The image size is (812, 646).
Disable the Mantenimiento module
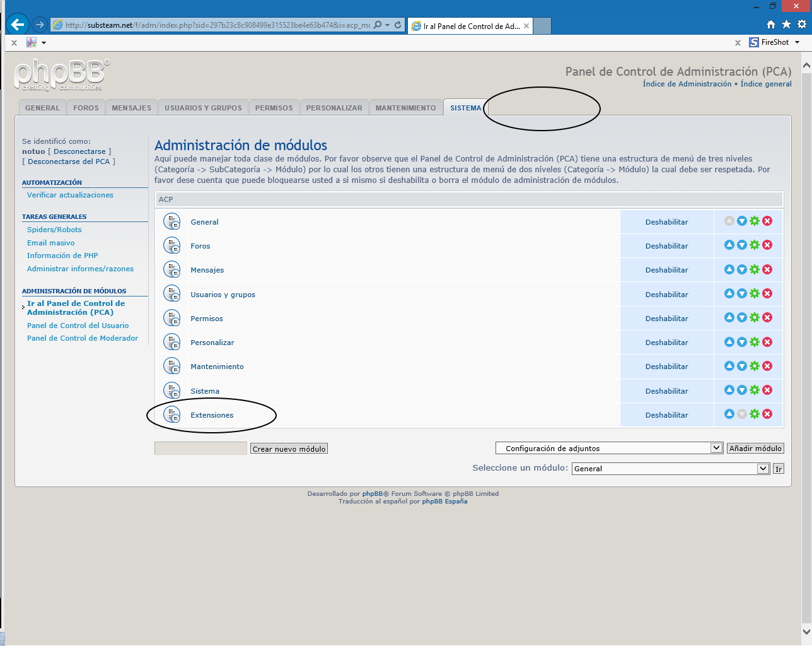[666, 367]
